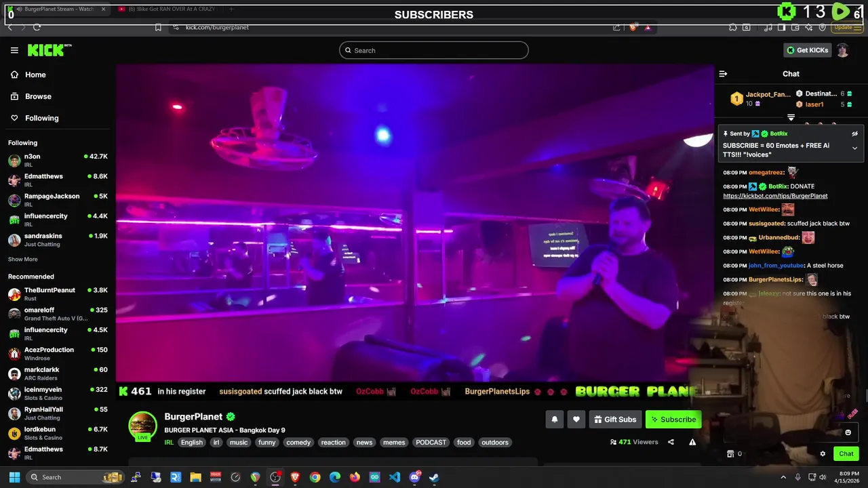Send message with Chat button
868x488 pixels.
click(846, 454)
